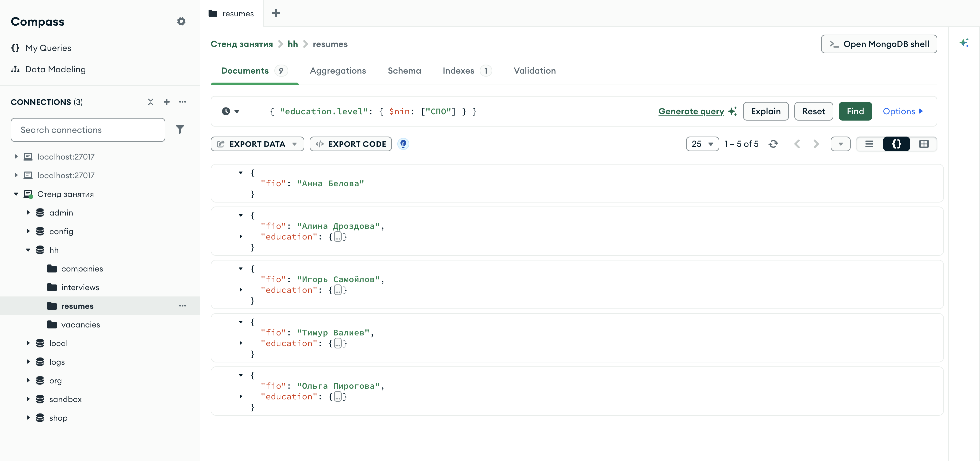The height and width of the screenshot is (461, 980).
Task: Open the vacancies collection
Action: (81, 324)
